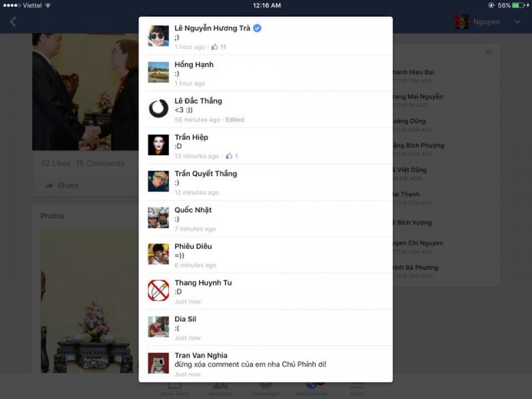This screenshot has height=399, width=532.
Task: Open Lê Nguyễn Hương Trà's verified badge
Action: [257, 28]
